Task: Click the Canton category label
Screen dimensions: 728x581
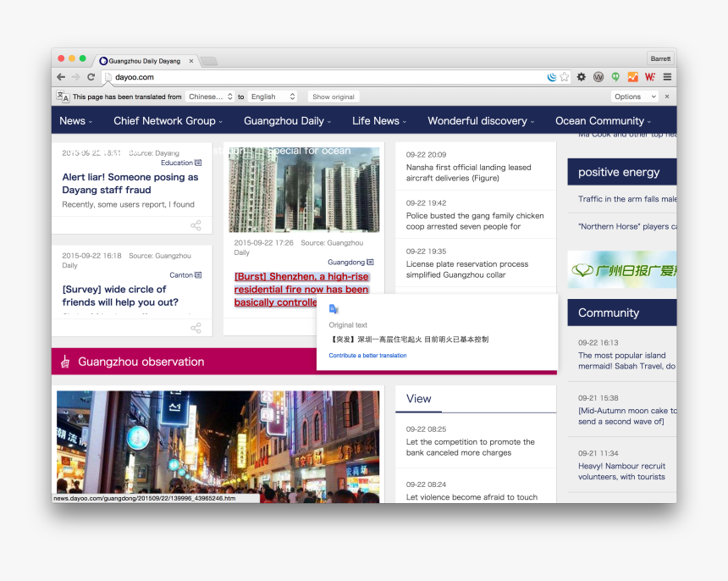Action: coord(181,275)
